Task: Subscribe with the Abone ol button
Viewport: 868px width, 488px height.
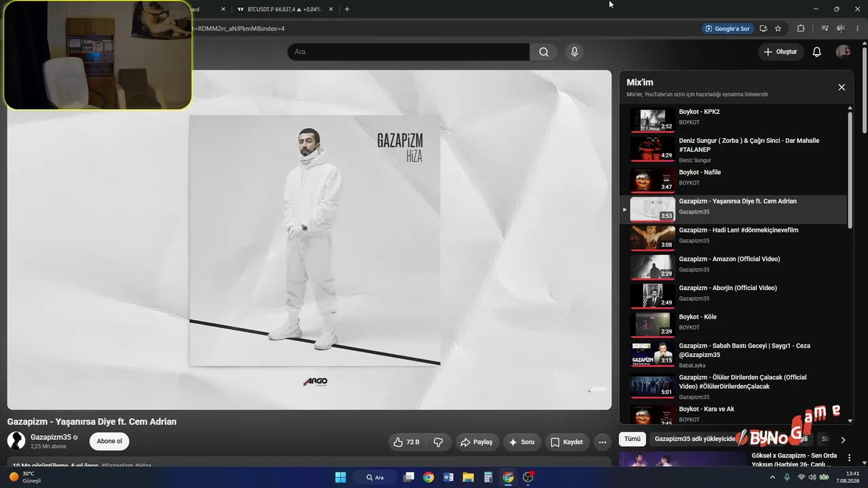Action: [109, 441]
